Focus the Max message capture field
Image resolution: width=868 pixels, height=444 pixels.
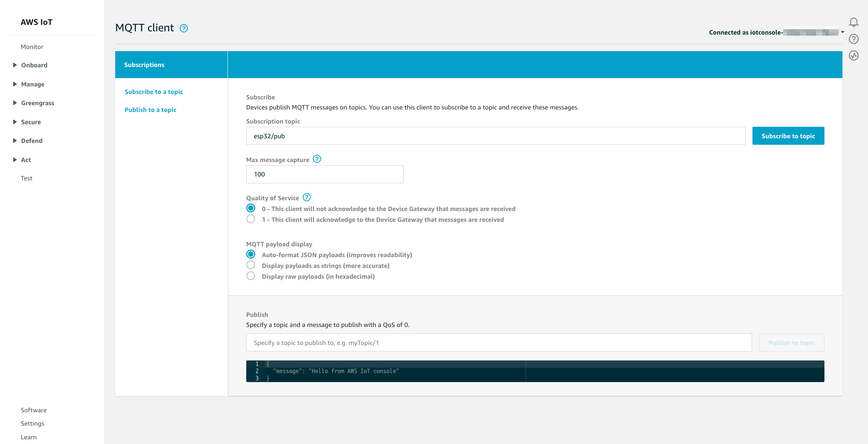(325, 174)
